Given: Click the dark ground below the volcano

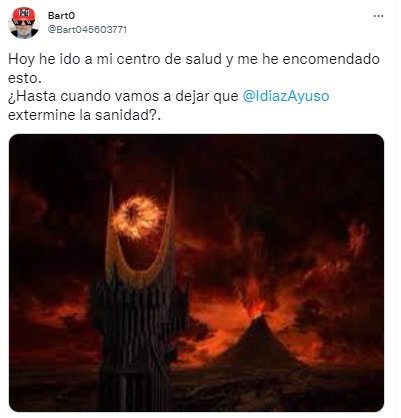Looking at the screenshot, I should point(267,387).
